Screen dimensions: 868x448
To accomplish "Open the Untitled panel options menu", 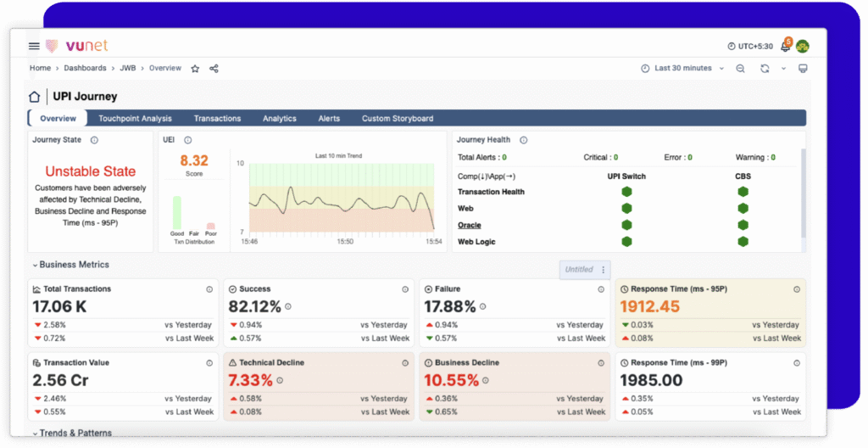I will pyautogui.click(x=604, y=270).
